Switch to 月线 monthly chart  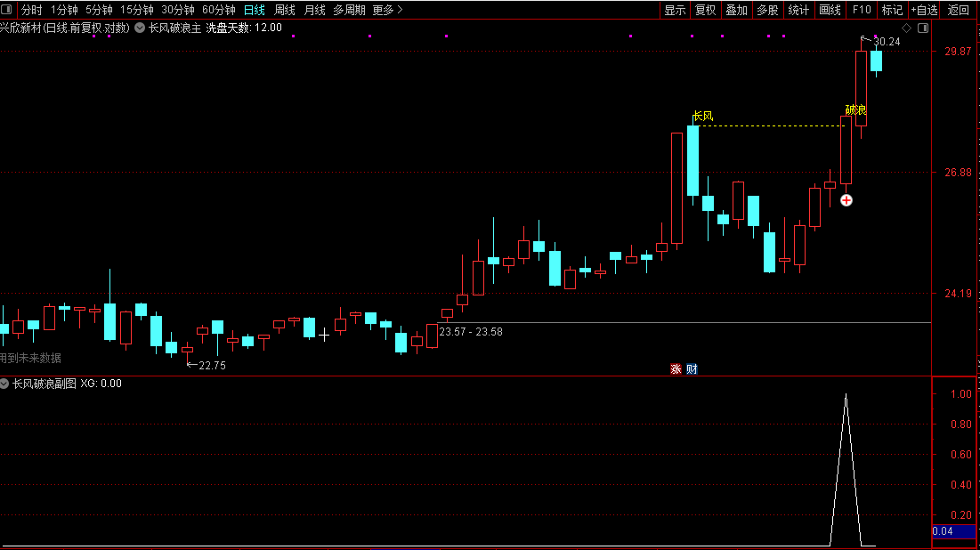point(314,10)
